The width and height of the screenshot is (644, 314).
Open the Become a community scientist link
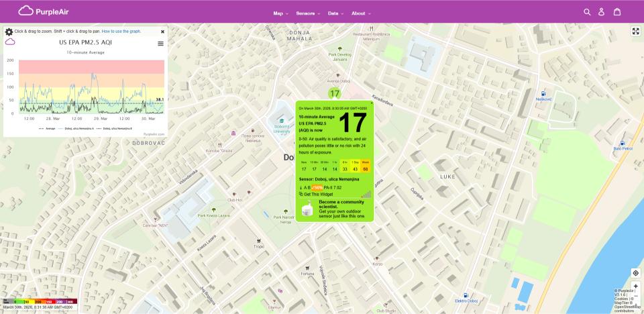click(x=341, y=204)
